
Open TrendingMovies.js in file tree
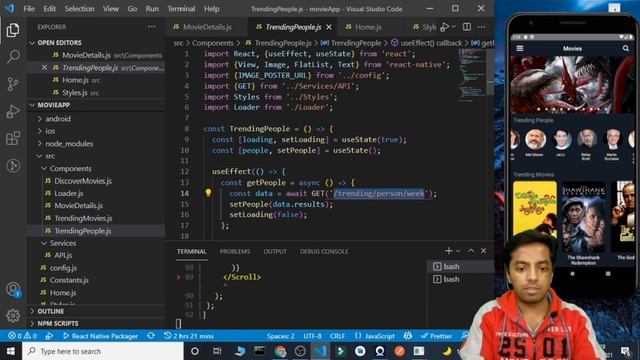click(83, 218)
